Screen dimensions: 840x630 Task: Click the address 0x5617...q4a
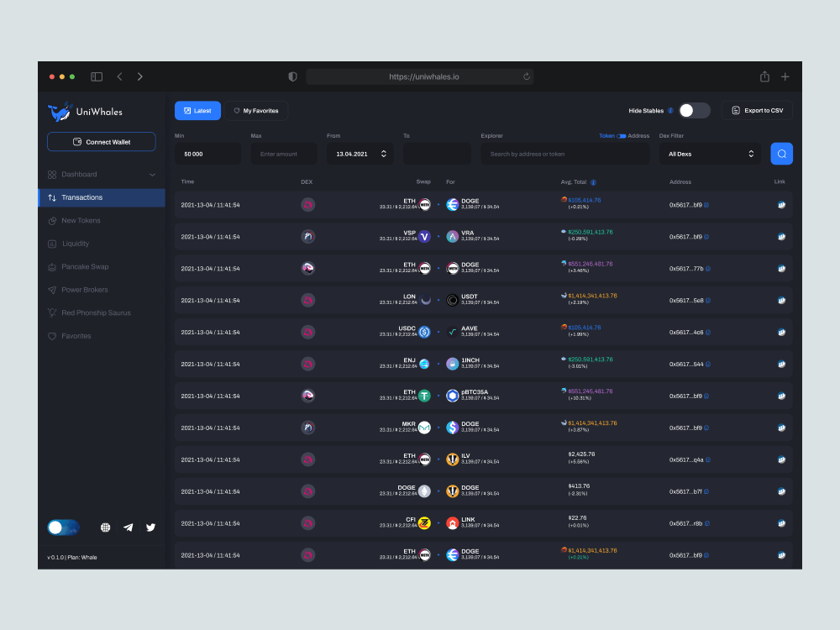686,459
